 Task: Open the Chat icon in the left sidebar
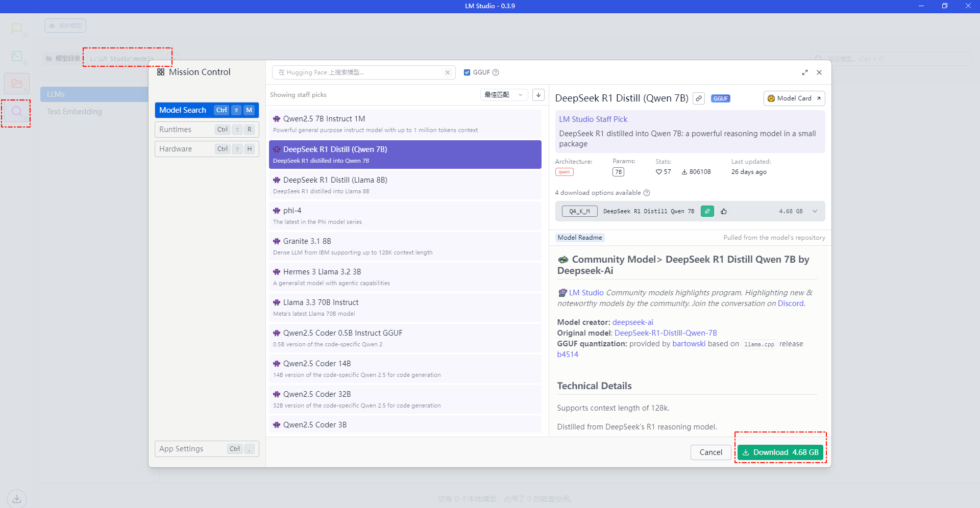[x=17, y=29]
